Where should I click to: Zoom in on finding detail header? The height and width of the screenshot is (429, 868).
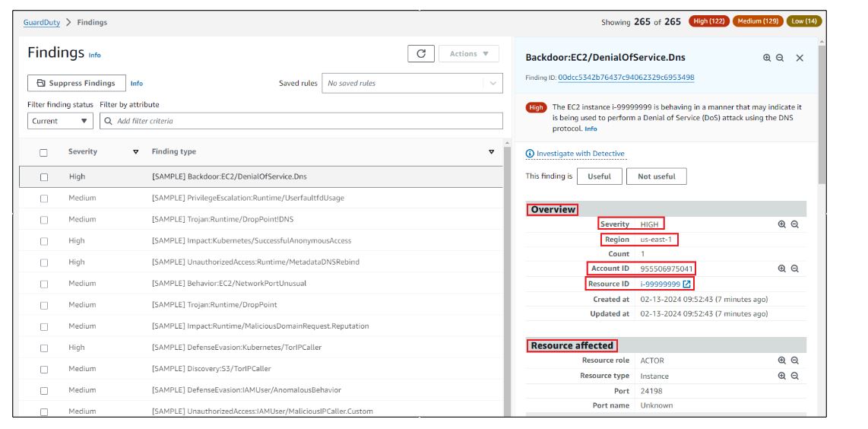click(x=767, y=58)
